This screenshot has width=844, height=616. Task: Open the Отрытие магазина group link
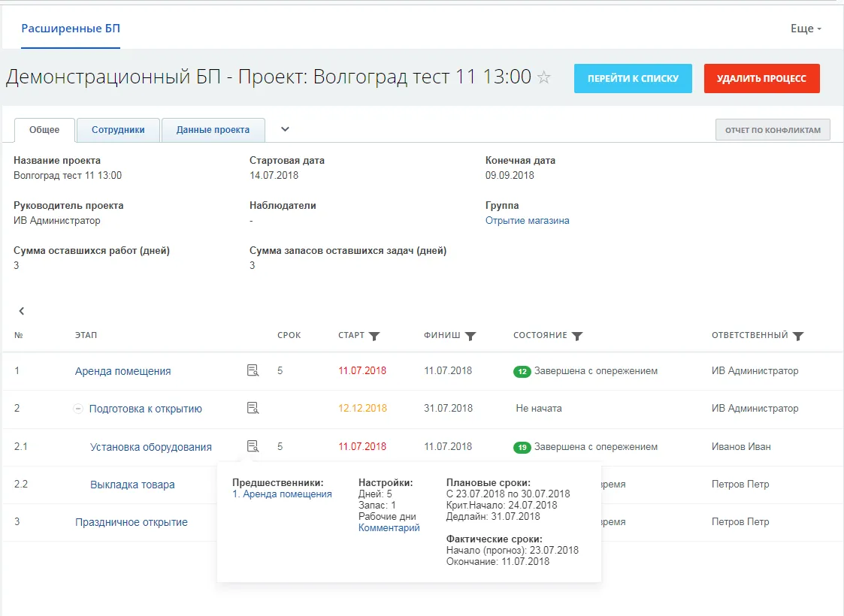pos(527,221)
